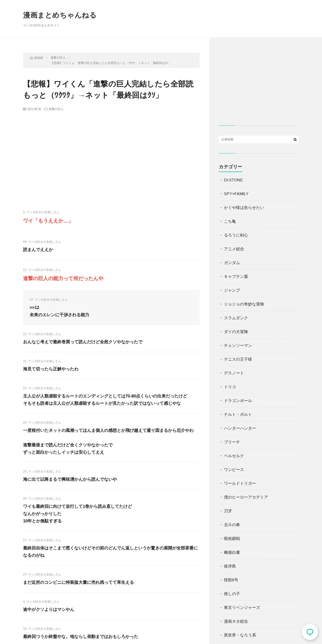Go to ブリーチ category

pos(232,442)
